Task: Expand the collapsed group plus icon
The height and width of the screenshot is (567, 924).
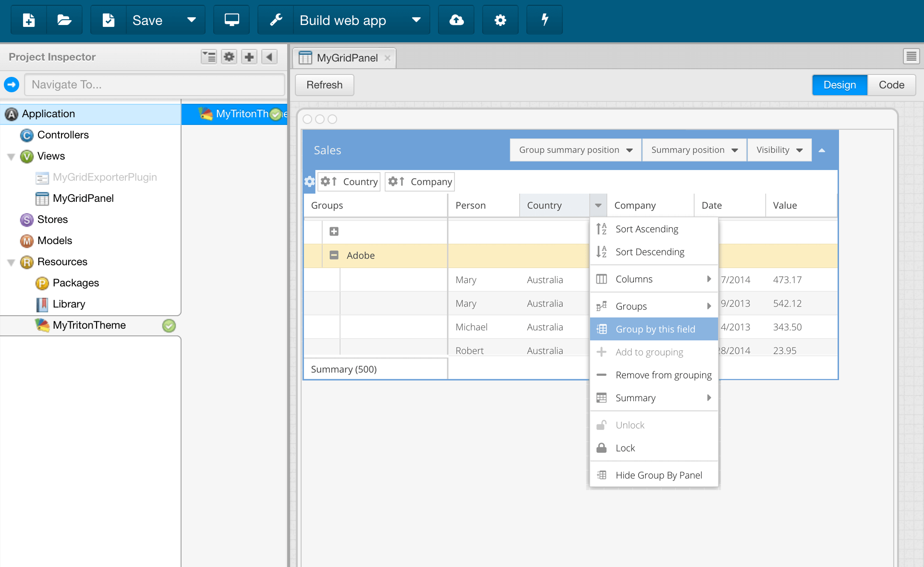Action: (334, 232)
